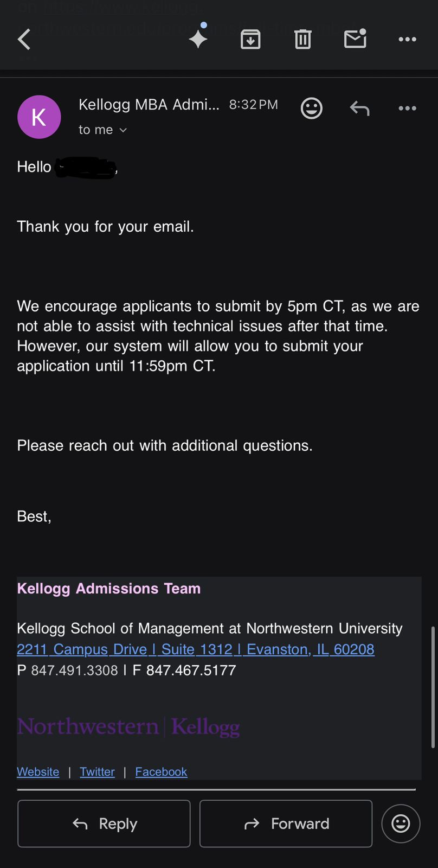This screenshot has height=868, width=438.
Task: Archive this email
Action: [x=250, y=40]
